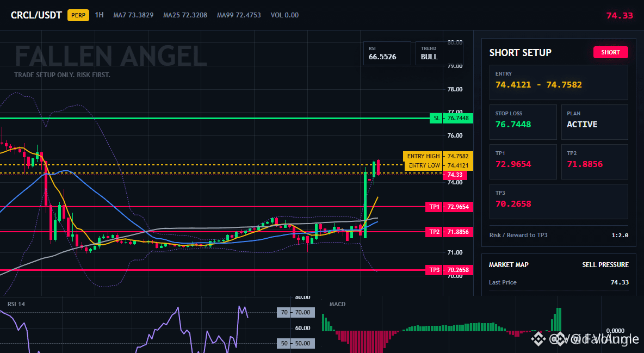Click the MA7 73.3829 indicator
The image size is (644, 353).
pyautogui.click(x=133, y=15)
